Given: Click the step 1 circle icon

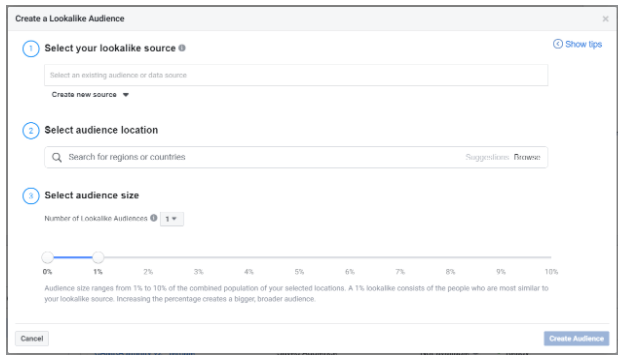Looking at the screenshot, I should click(31, 48).
